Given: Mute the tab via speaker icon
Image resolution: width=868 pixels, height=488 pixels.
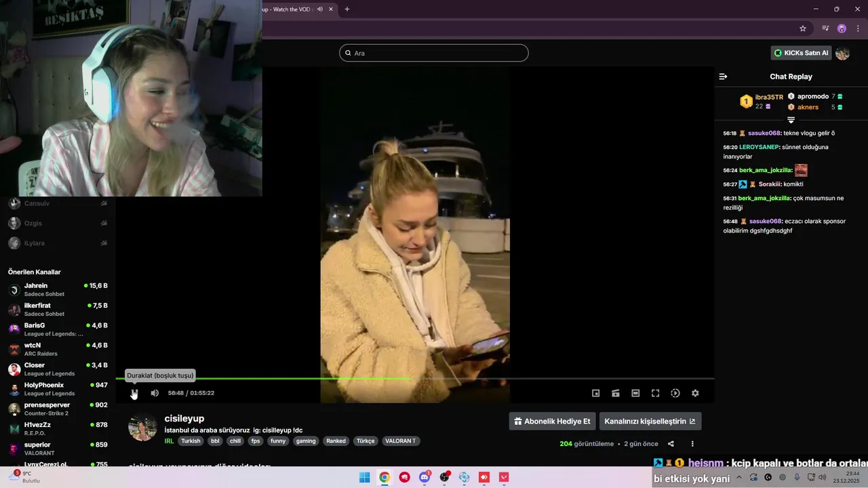Looking at the screenshot, I should coord(319,9).
